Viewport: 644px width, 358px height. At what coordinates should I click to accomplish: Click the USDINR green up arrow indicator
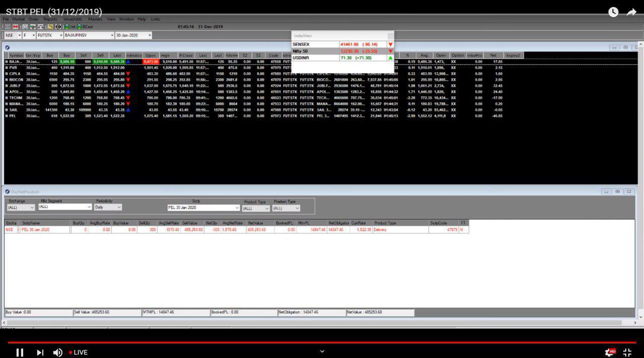[x=390, y=57]
